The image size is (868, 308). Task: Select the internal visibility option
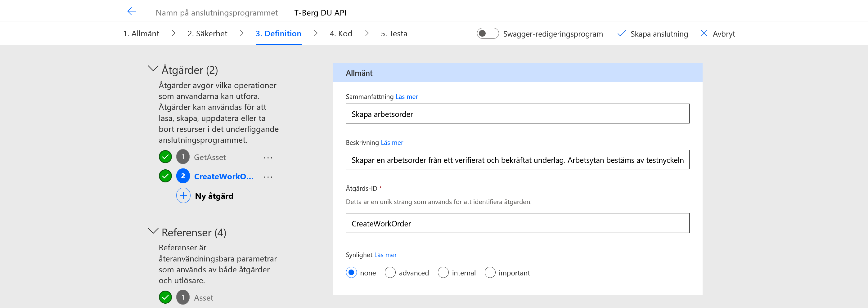click(x=443, y=272)
